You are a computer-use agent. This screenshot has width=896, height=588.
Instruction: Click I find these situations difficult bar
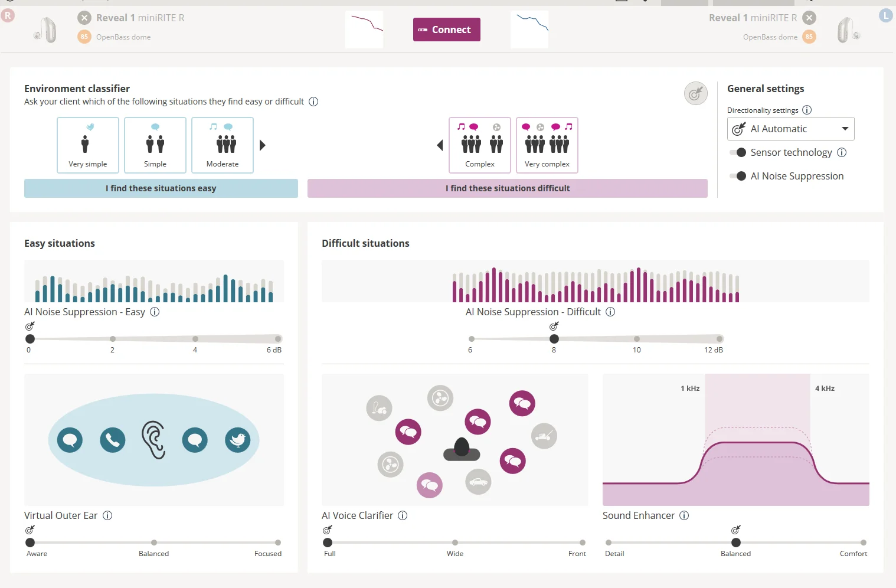508,188
